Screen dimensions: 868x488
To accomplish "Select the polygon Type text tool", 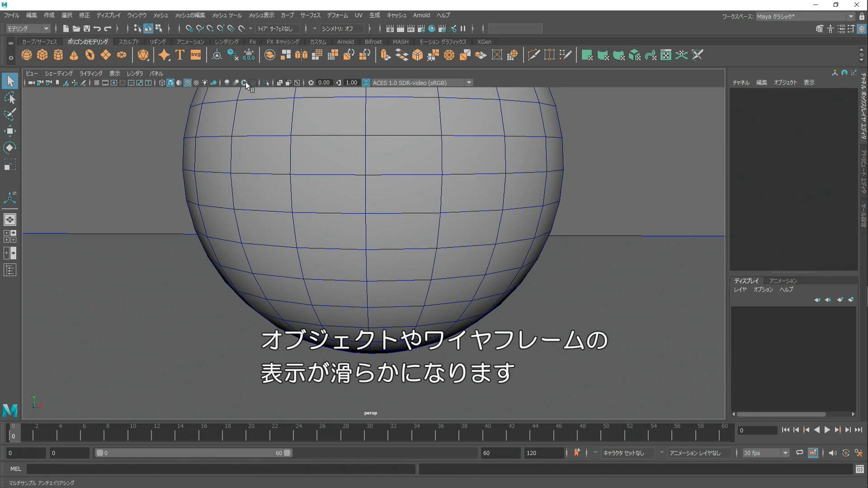I will pos(180,55).
